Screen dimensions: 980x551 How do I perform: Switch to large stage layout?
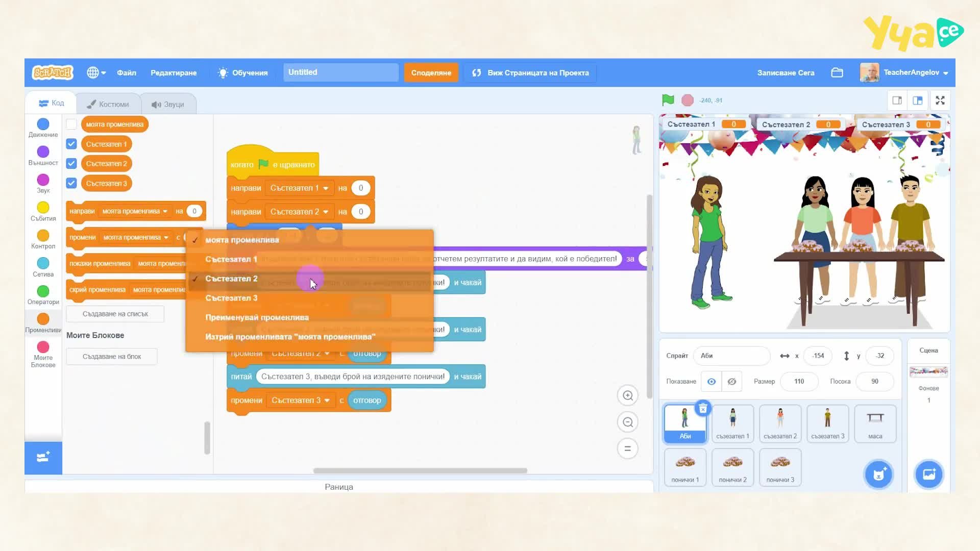point(917,101)
